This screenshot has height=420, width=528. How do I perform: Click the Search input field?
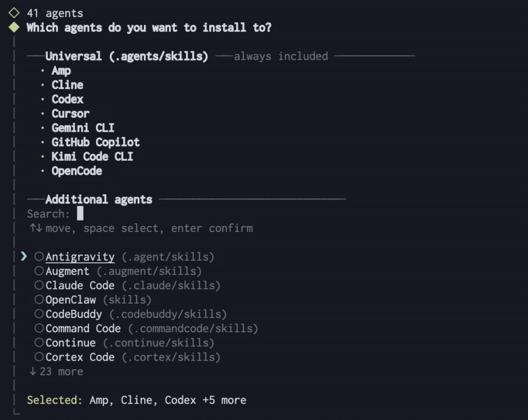tap(80, 213)
